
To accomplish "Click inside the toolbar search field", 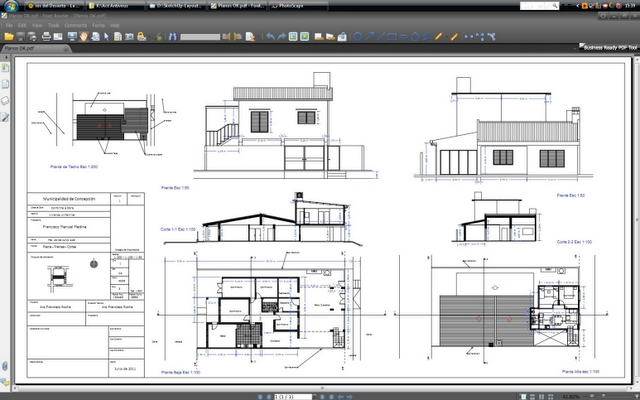I will point(200,37).
